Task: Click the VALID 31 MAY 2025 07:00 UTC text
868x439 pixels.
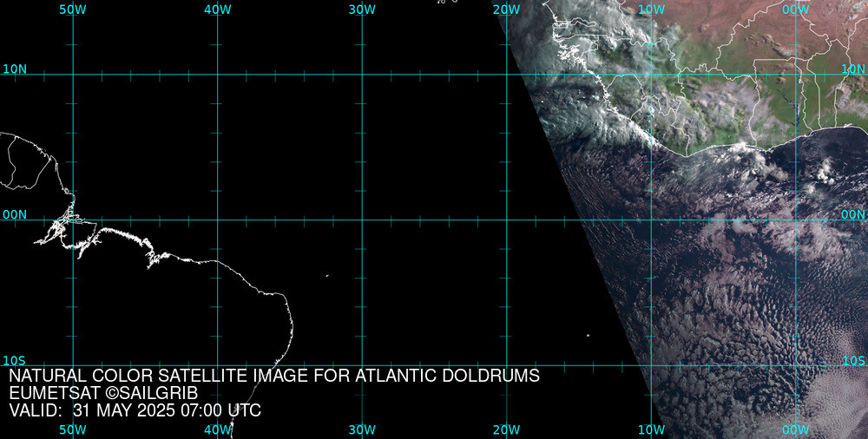Action: (135, 410)
